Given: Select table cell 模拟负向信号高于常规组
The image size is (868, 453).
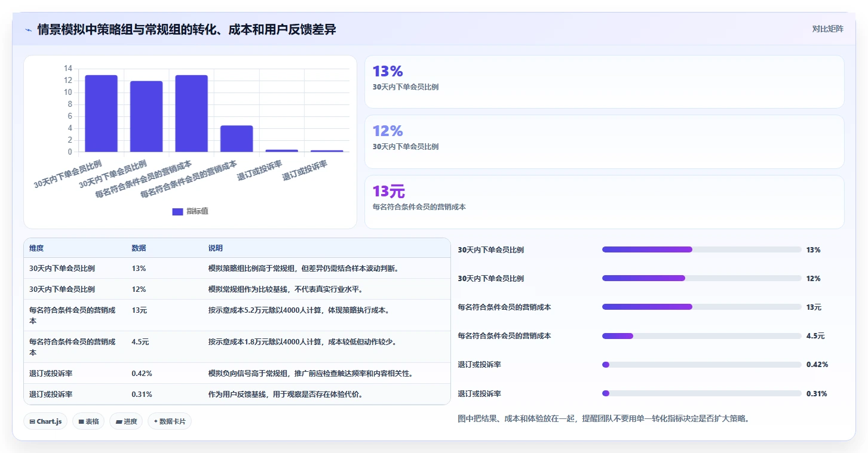Looking at the screenshot, I should [326, 374].
